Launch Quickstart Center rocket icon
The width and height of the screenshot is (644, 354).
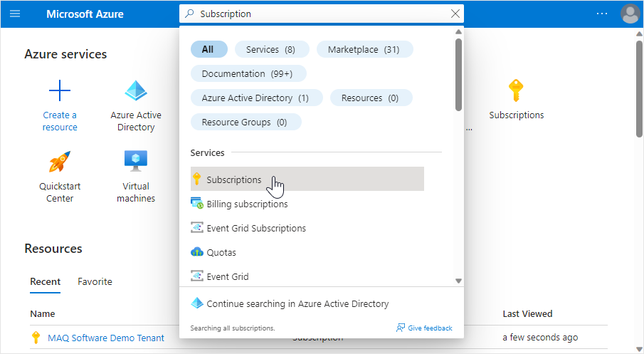tap(60, 162)
